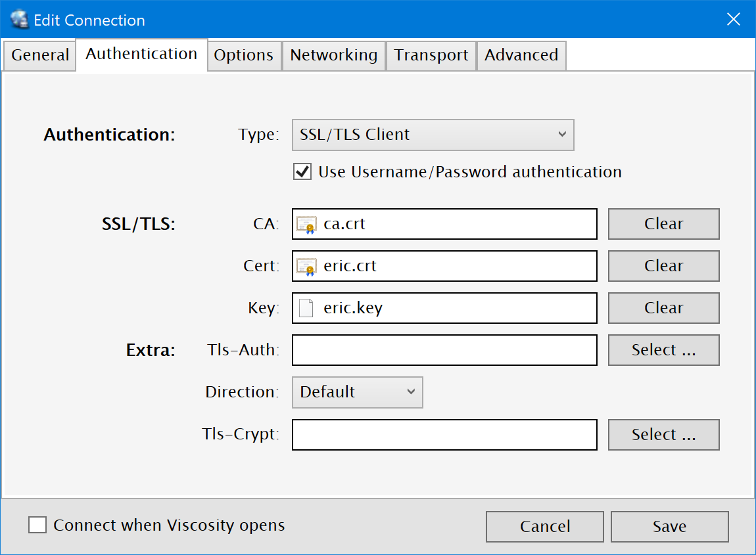Clear the eric.key Key file

663,308
